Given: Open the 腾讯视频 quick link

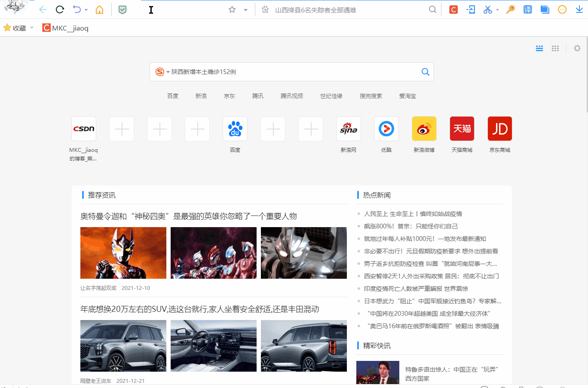Looking at the screenshot, I should click(x=292, y=96).
